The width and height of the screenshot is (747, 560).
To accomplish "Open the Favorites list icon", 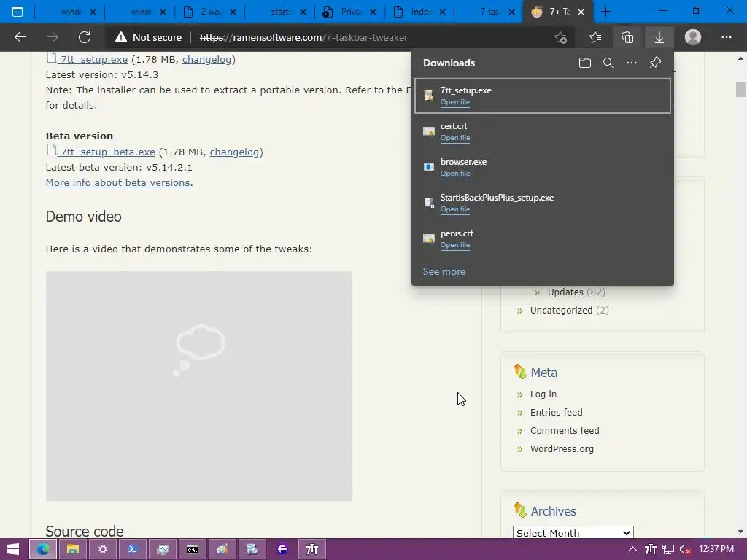I will pyautogui.click(x=595, y=37).
